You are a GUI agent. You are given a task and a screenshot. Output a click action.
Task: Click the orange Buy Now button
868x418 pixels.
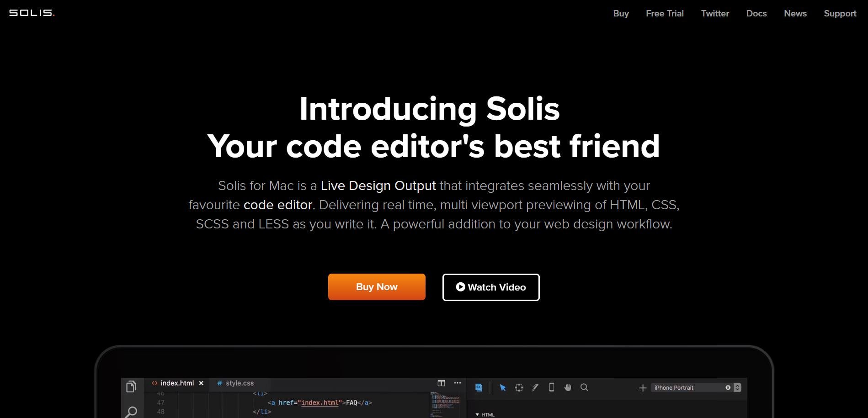(x=377, y=287)
